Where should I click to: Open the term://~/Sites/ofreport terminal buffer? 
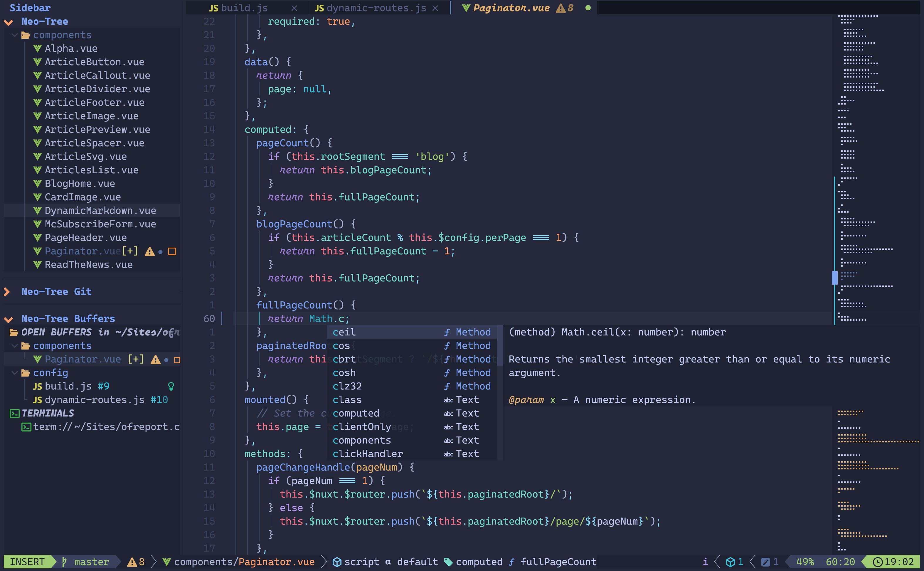pyautogui.click(x=107, y=427)
